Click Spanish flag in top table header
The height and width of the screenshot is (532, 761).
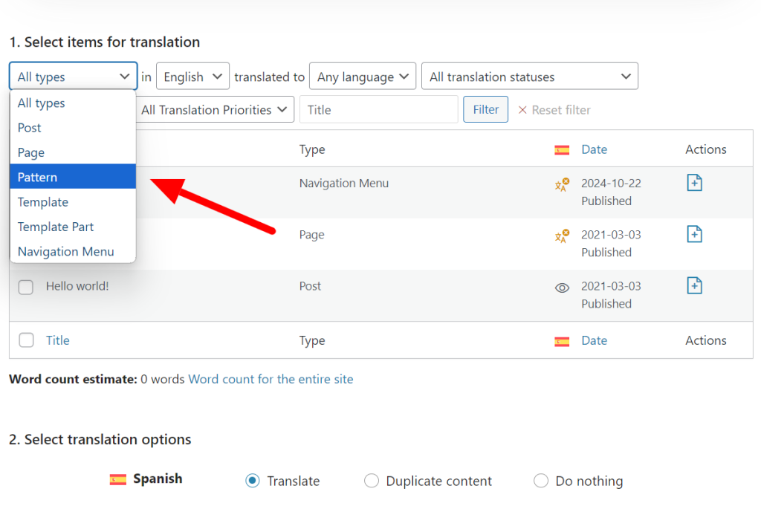(562, 150)
